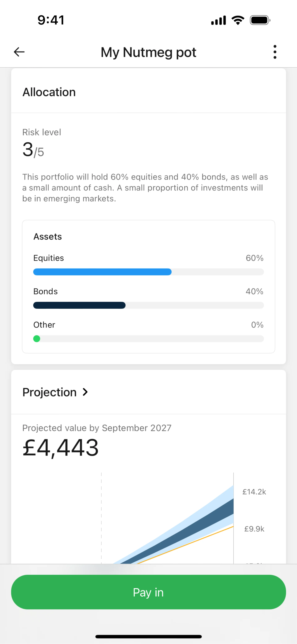
Task: Tap the Allocation card heading
Action: (49, 92)
